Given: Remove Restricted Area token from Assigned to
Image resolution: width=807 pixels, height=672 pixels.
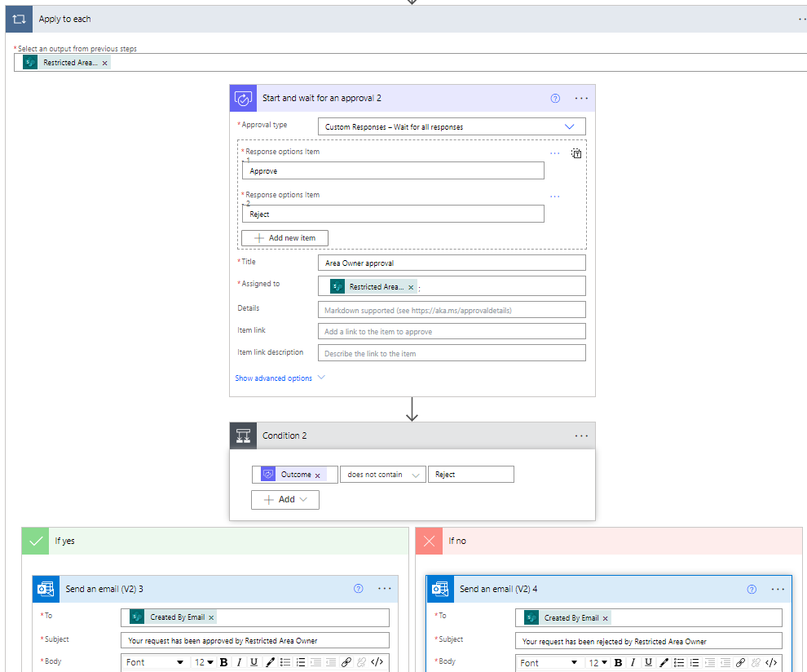Looking at the screenshot, I should point(411,287).
